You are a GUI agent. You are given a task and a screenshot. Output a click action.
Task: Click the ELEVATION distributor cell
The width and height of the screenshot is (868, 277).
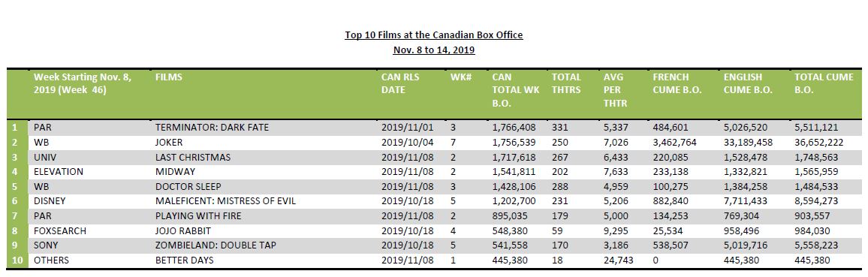[x=58, y=172]
